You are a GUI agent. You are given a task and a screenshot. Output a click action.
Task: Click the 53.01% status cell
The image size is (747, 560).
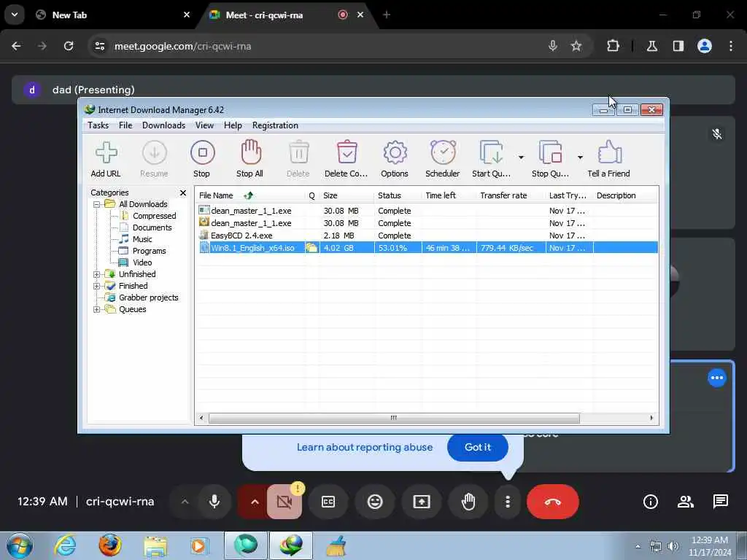(398, 248)
